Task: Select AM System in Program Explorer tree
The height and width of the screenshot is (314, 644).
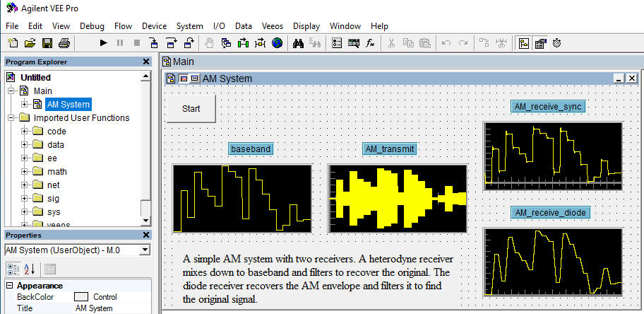Action: [68, 105]
